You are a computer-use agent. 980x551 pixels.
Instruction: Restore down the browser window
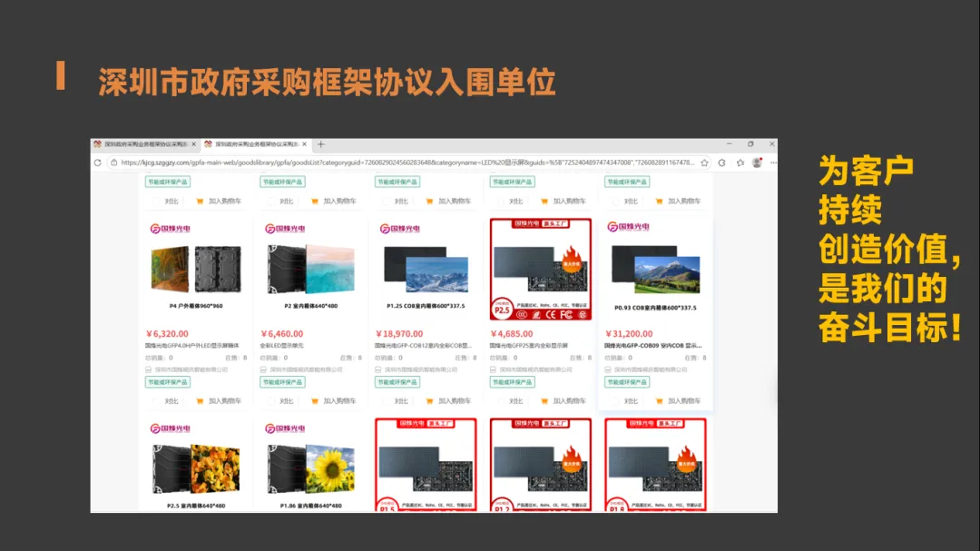tap(750, 143)
